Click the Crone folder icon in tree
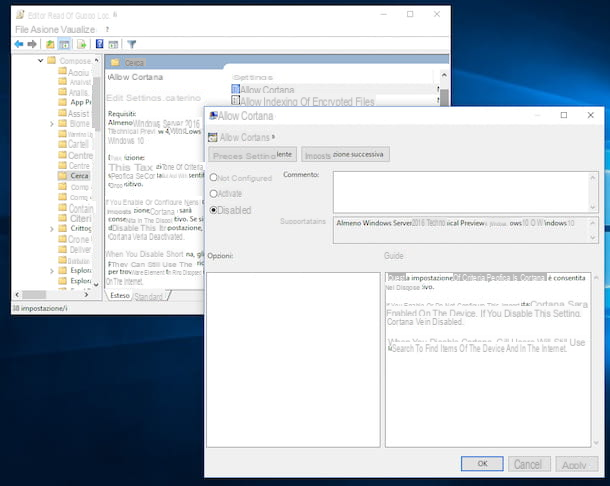 point(62,239)
